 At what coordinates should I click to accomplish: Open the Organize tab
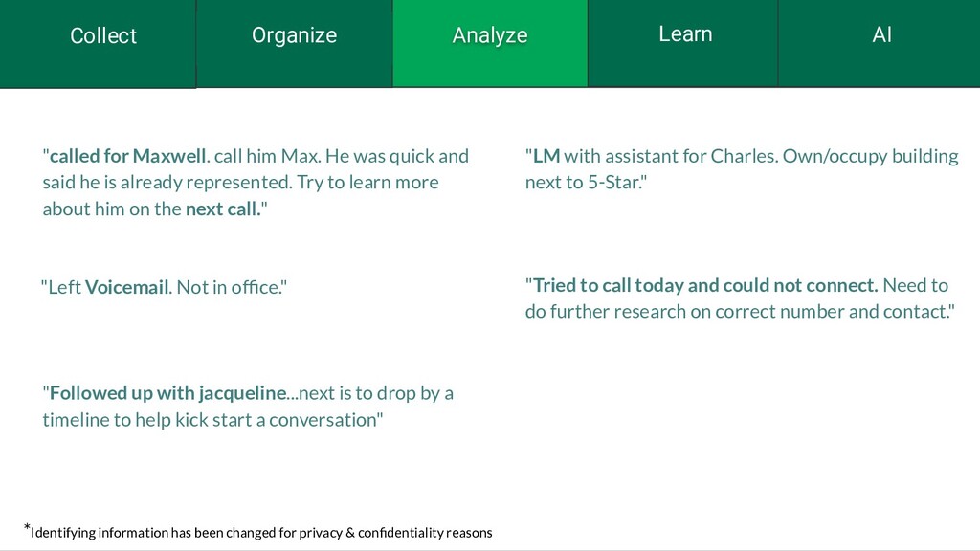point(294,36)
